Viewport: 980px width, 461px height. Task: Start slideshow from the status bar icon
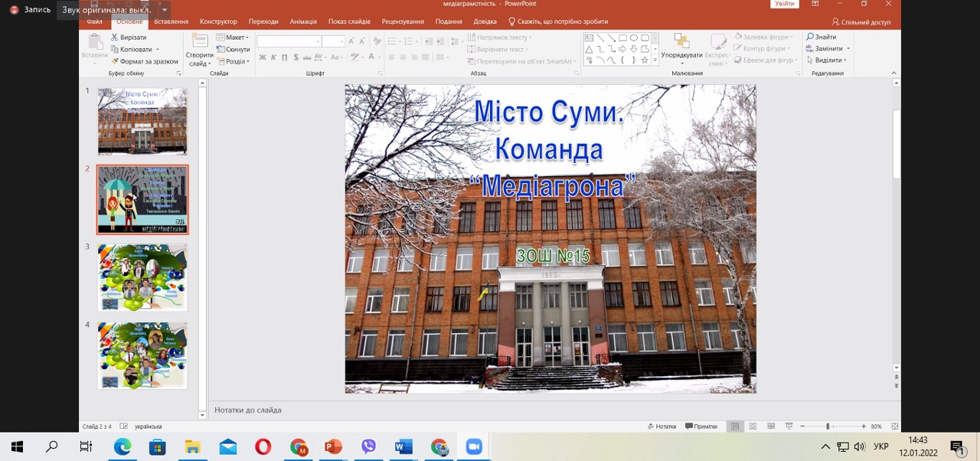(x=789, y=427)
